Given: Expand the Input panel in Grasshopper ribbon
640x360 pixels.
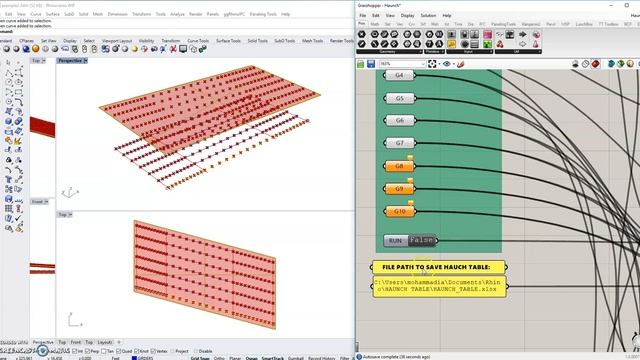Looking at the screenshot, I should coord(470,52).
